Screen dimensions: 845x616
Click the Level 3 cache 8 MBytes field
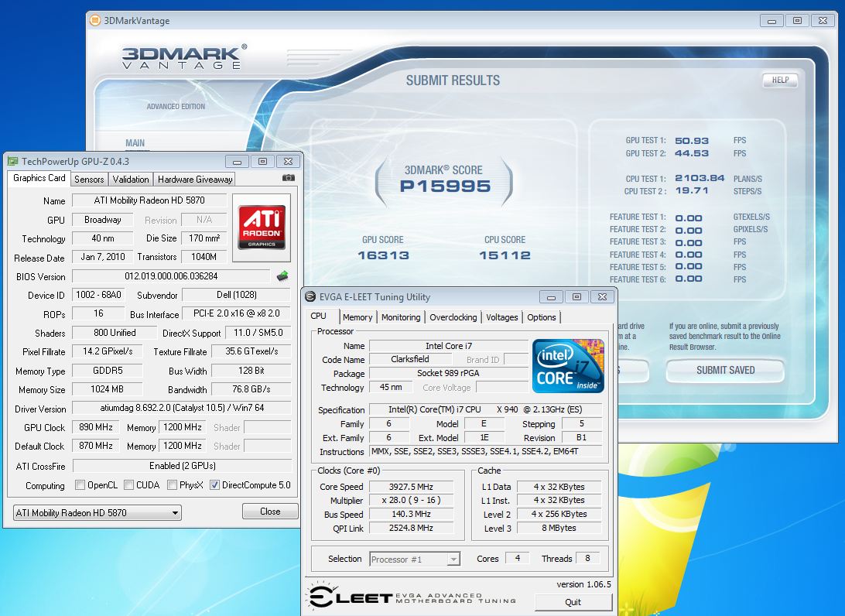click(x=559, y=528)
